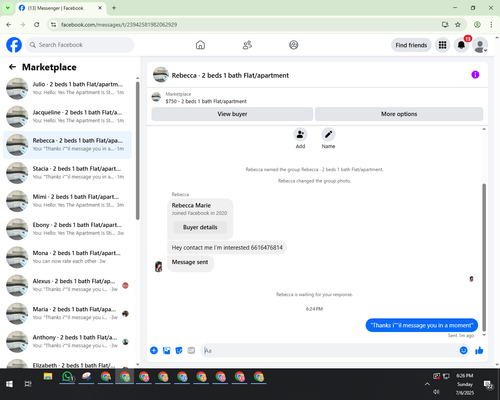
Task: Open the Chrome profile icon
Action: [x=477, y=24]
